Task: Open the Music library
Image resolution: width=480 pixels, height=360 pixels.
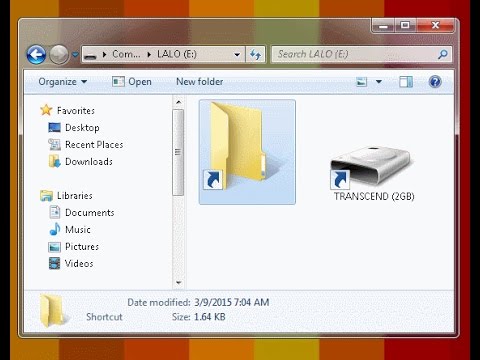Action: click(x=78, y=230)
